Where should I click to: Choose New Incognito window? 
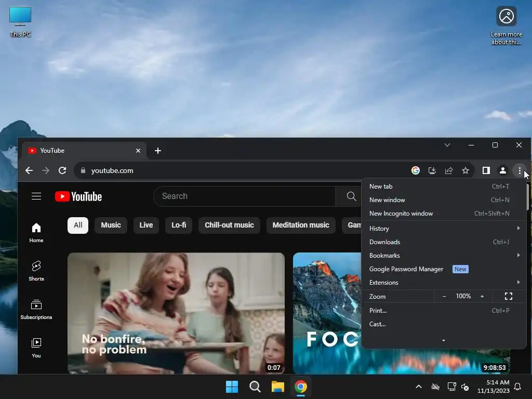(x=444, y=214)
